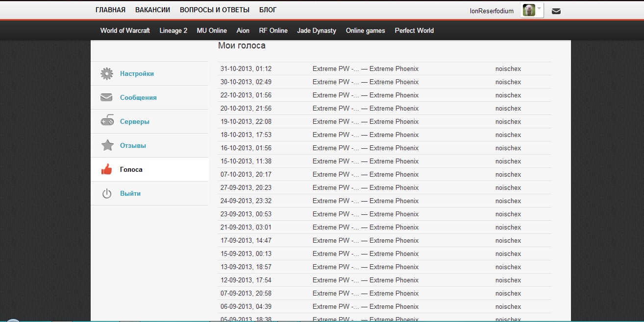The image size is (644, 322).
Task: Click the Отзывы star icon
Action: click(107, 145)
